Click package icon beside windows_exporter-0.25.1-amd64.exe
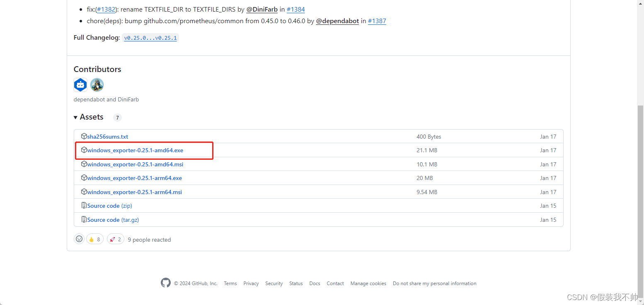 (84, 150)
